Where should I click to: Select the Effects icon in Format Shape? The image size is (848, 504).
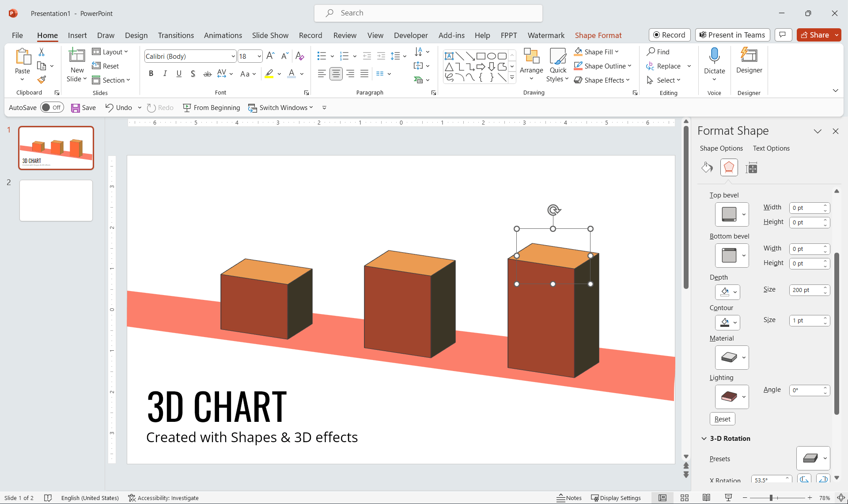729,167
